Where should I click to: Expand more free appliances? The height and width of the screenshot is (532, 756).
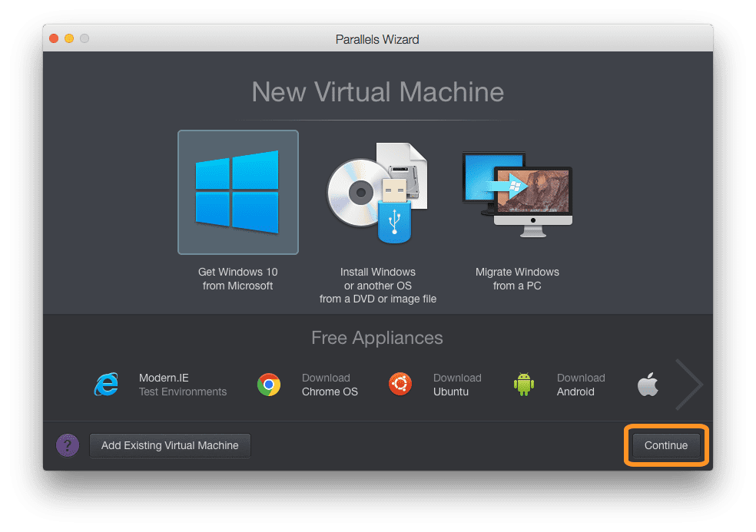(689, 384)
